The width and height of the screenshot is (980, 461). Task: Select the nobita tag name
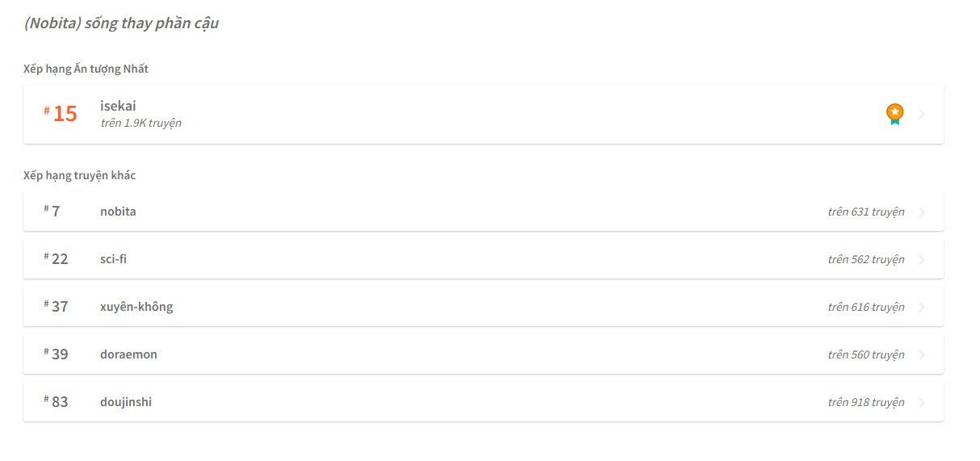click(118, 212)
